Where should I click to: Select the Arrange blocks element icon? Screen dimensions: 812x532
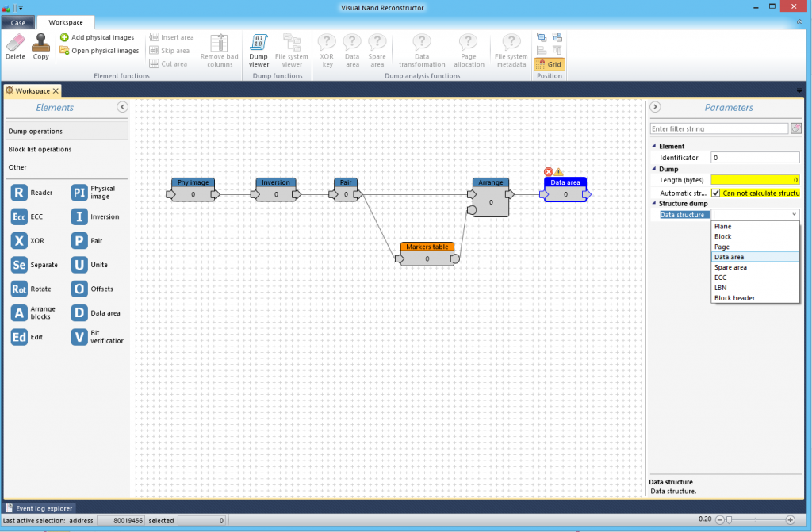19,313
